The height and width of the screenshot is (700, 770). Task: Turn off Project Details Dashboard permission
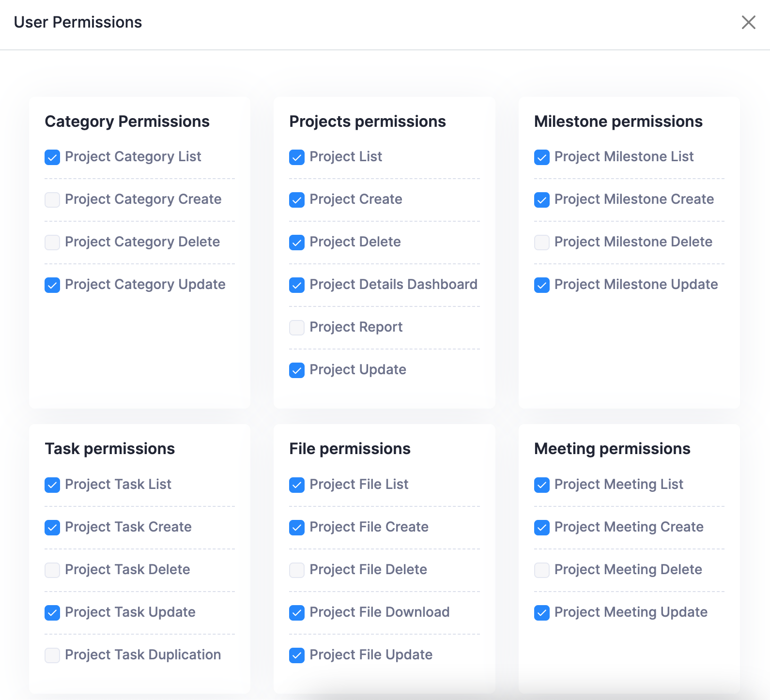point(297,285)
